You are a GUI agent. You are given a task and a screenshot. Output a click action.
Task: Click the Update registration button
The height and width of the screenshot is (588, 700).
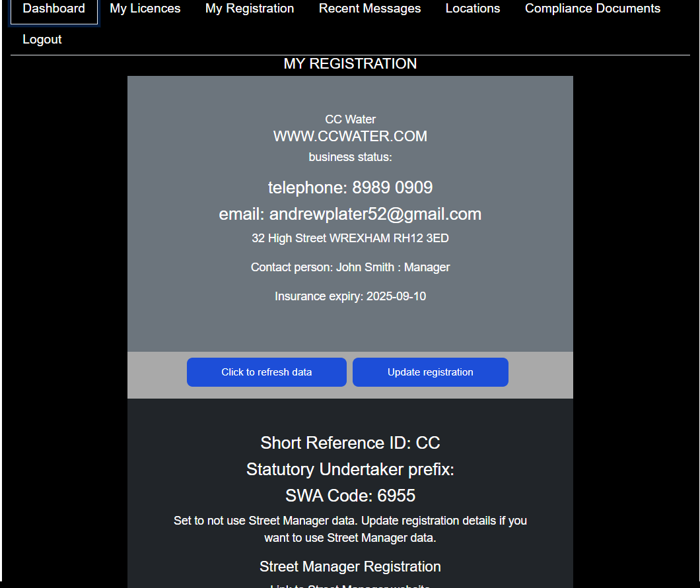[430, 372]
